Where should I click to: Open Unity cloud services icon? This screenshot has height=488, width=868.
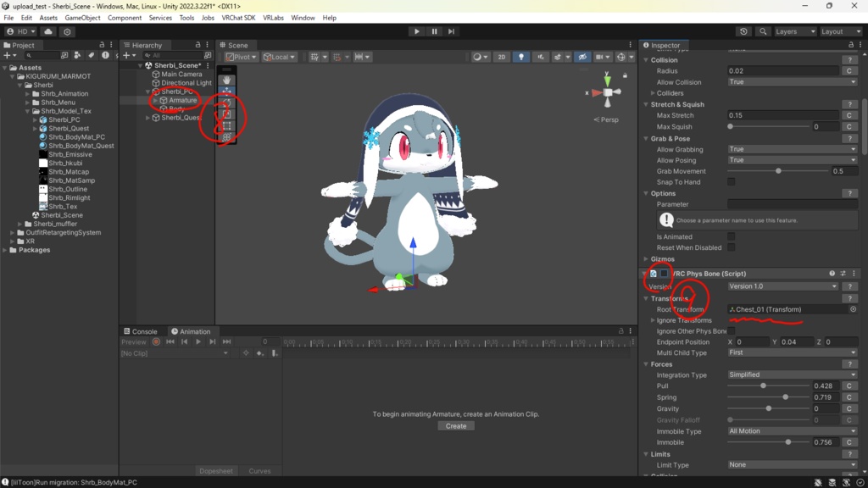click(x=48, y=31)
